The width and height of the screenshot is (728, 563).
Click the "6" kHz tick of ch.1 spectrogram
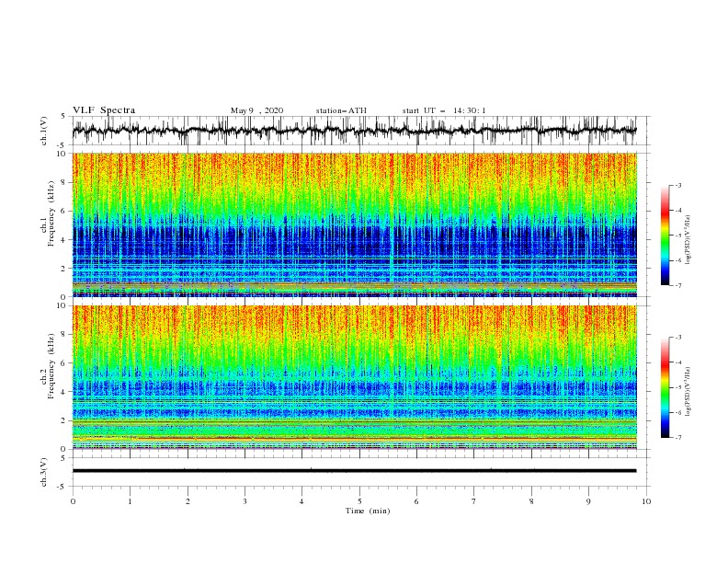pos(63,211)
